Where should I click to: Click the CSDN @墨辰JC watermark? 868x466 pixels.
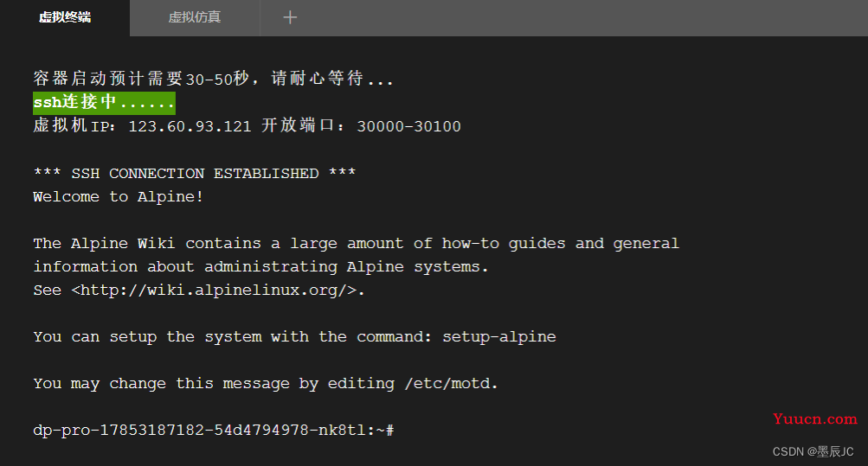point(813,451)
